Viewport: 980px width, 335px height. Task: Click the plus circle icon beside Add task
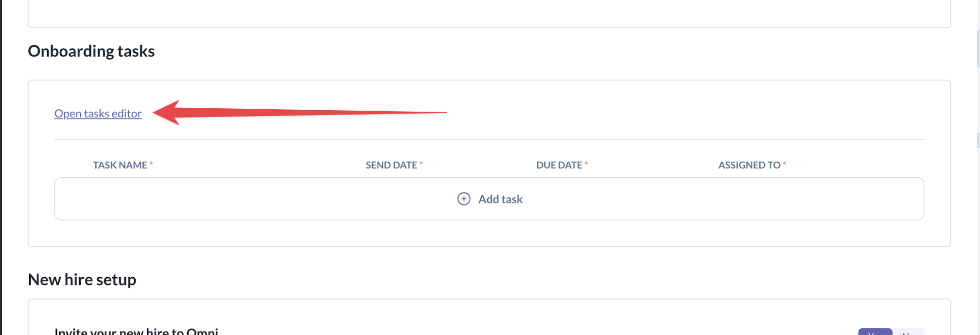(464, 199)
